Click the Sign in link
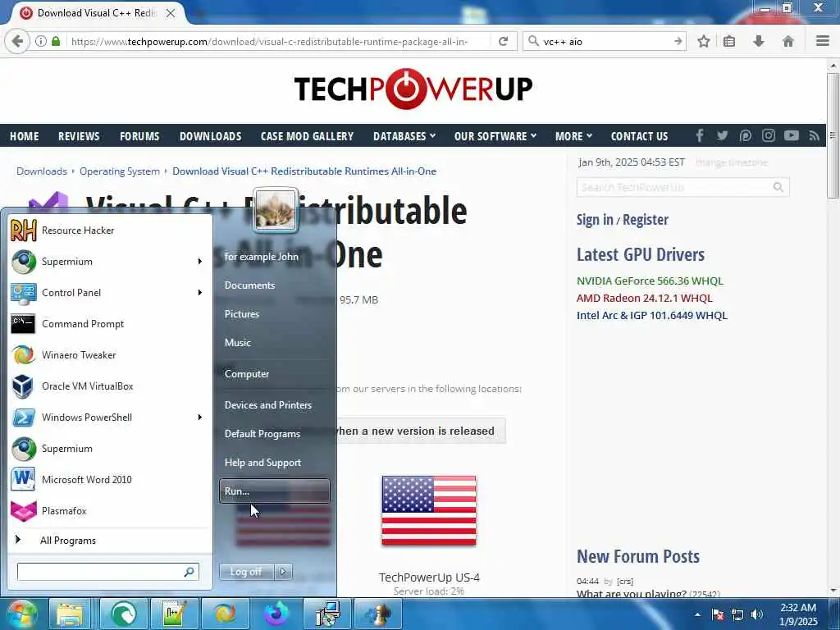Image resolution: width=840 pixels, height=630 pixels. click(x=595, y=220)
